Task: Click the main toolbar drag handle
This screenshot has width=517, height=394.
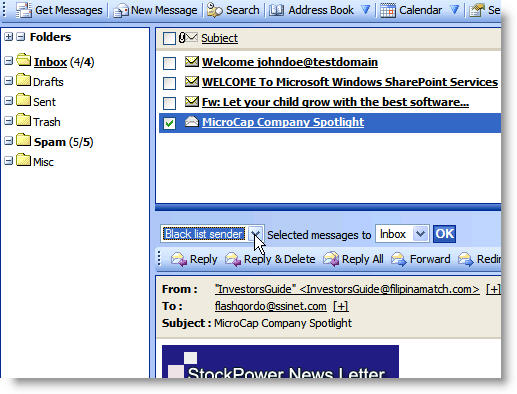Action: click(4, 9)
